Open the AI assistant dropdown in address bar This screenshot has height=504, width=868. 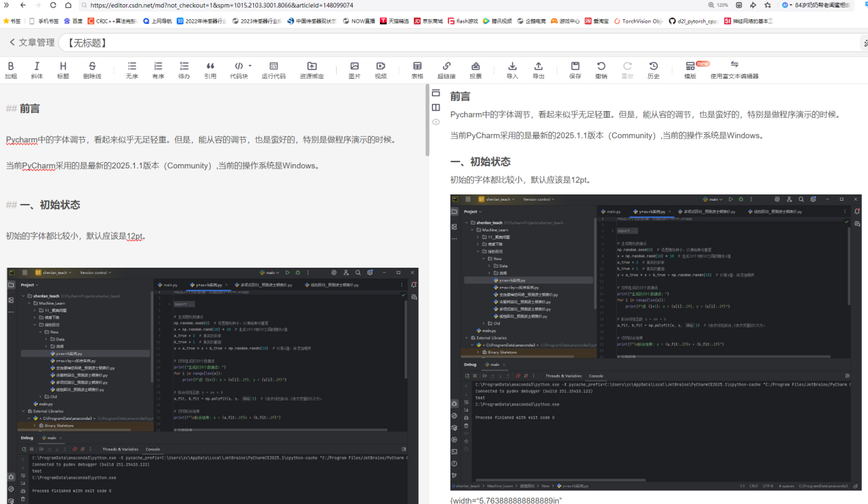pyautogui.click(x=788, y=5)
